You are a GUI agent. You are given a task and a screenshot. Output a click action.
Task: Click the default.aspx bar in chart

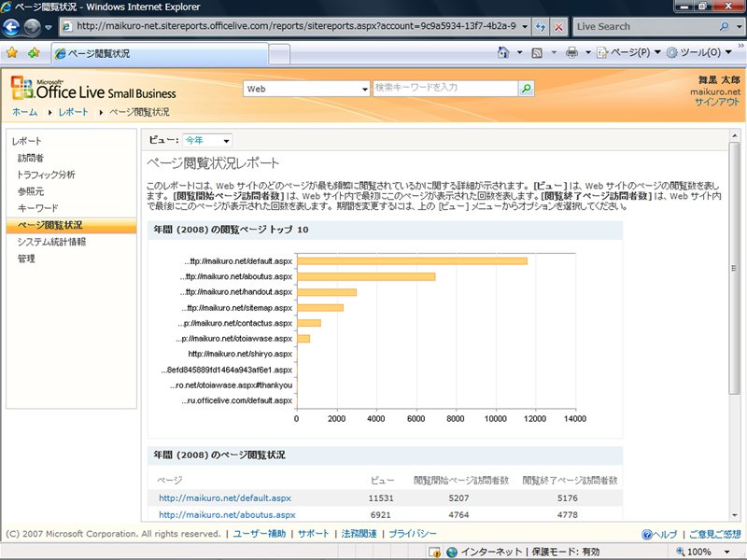[x=412, y=261]
